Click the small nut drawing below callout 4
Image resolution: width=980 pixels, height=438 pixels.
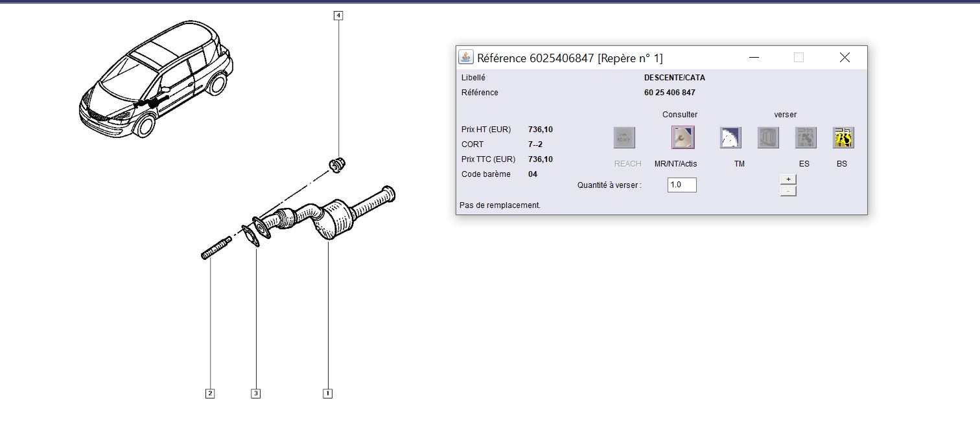[x=337, y=165]
